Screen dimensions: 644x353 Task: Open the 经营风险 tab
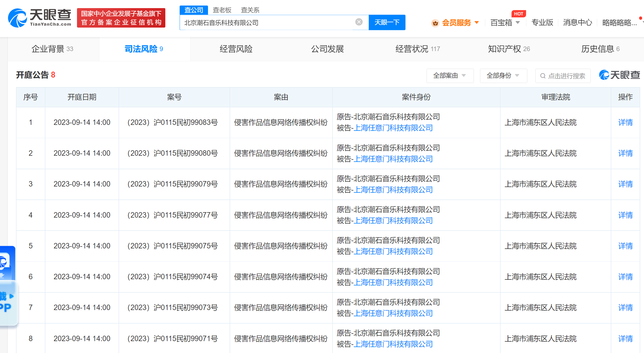[x=236, y=49]
